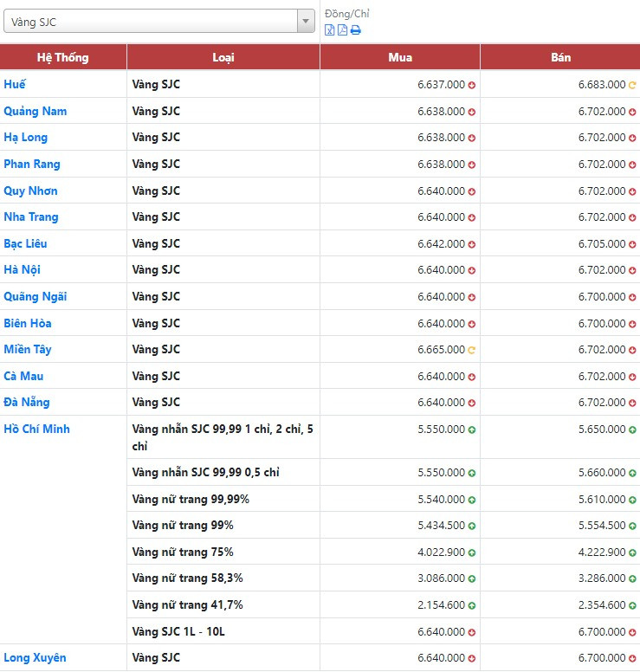This screenshot has width=640, height=672.
Task: Select Vàng nhẫn SJC 99,99 1 chỉ, 2 chỉ label
Action: point(223,437)
